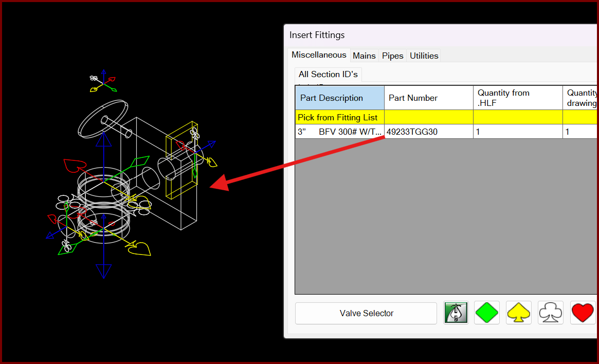
Task: Switch to the Miscellaneous tab
Action: 319,55
